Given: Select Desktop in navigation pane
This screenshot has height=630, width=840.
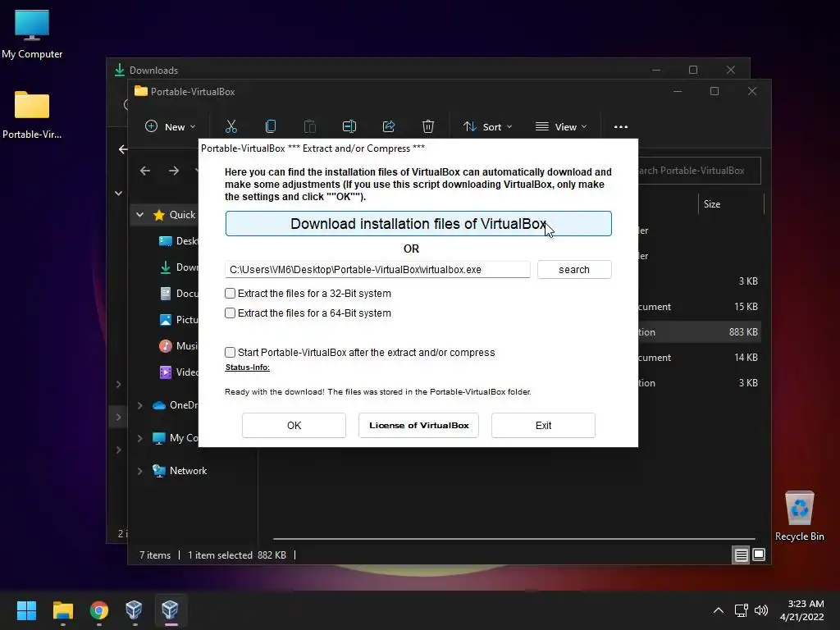Looking at the screenshot, I should (x=180, y=241).
